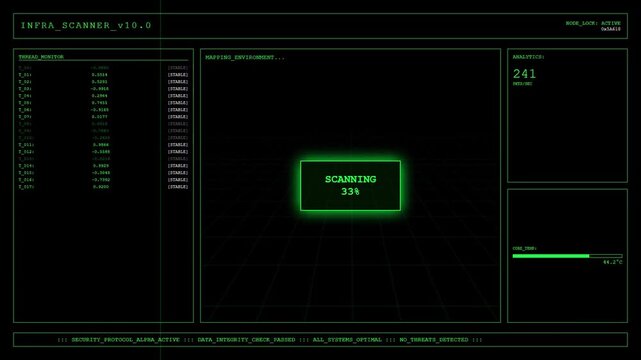Click the [STABLE] tag in T_016 row
The height and width of the screenshot is (360, 641).
[178, 179]
